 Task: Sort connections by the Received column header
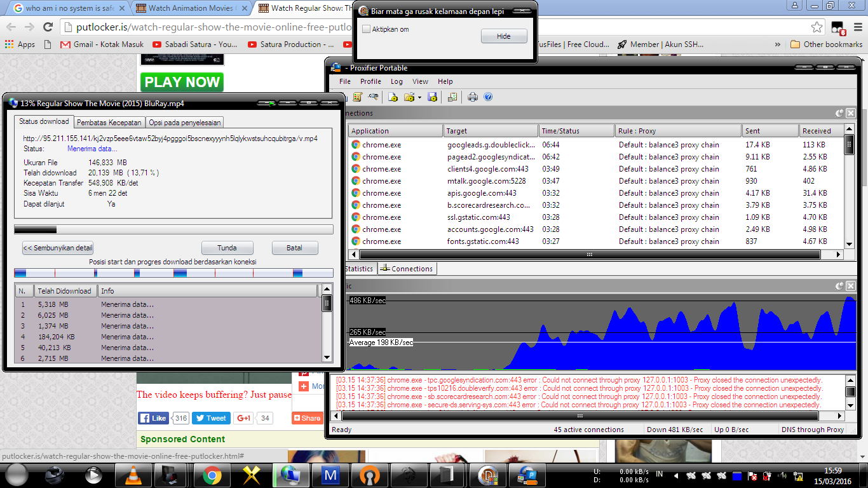tap(821, 130)
